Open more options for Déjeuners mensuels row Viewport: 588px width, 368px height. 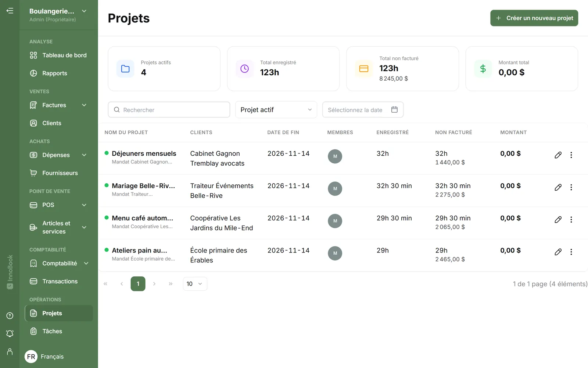tap(571, 155)
